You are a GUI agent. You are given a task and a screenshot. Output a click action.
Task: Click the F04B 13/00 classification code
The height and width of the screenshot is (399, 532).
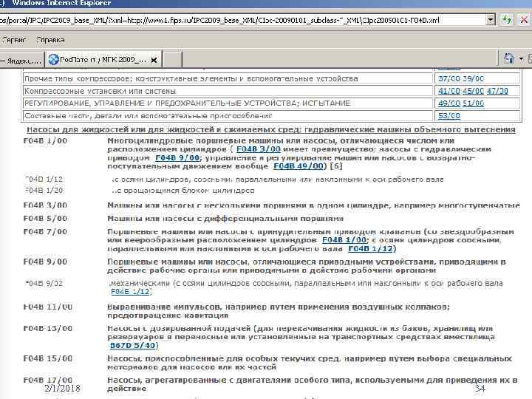coord(48,328)
